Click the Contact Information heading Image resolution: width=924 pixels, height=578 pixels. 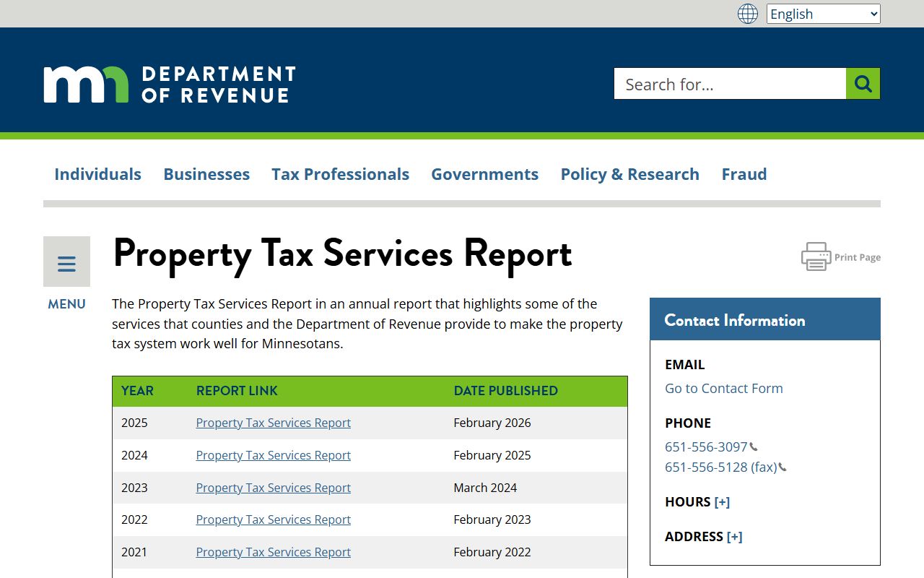click(734, 320)
